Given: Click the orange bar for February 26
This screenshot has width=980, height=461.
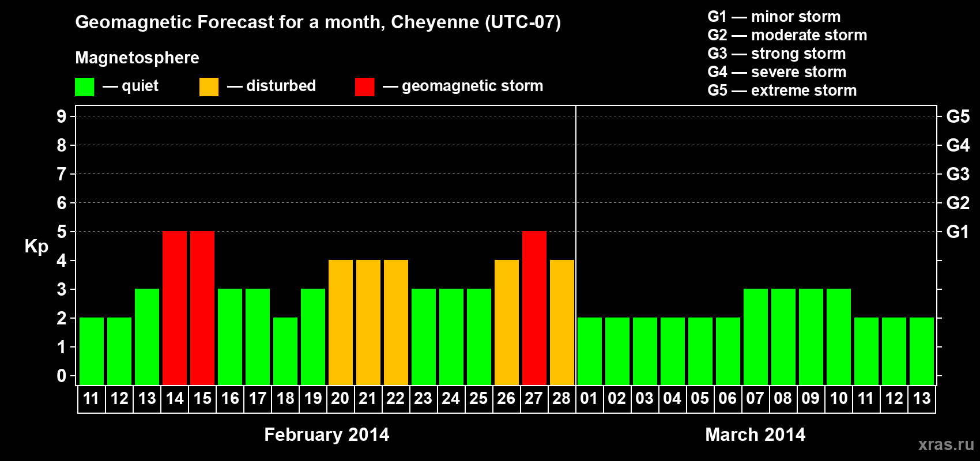Looking at the screenshot, I should tap(507, 322).
